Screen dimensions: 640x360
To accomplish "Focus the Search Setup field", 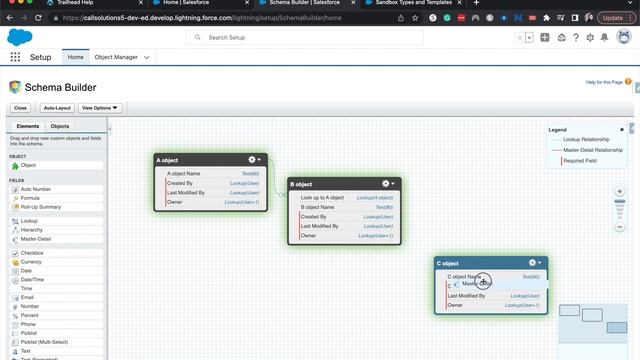I will tap(304, 38).
